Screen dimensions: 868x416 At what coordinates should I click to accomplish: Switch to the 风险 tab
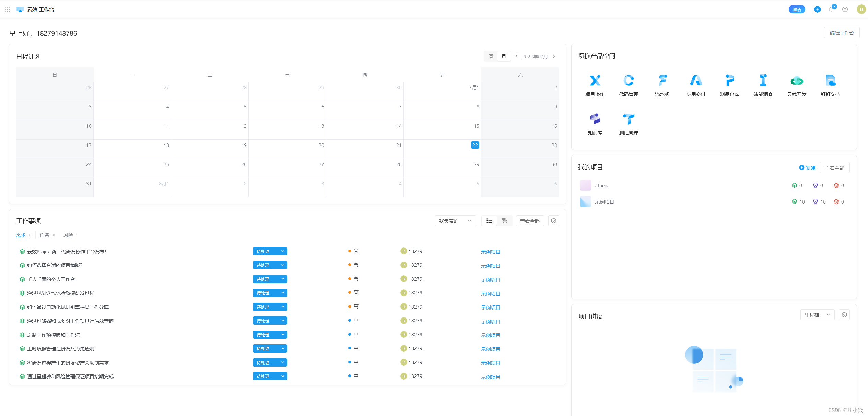(68, 235)
